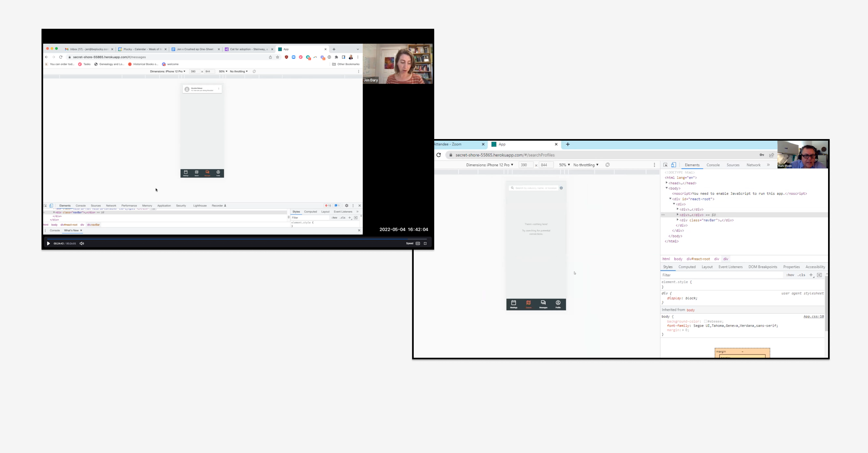Open Profile in left app nav bar

[218, 173]
